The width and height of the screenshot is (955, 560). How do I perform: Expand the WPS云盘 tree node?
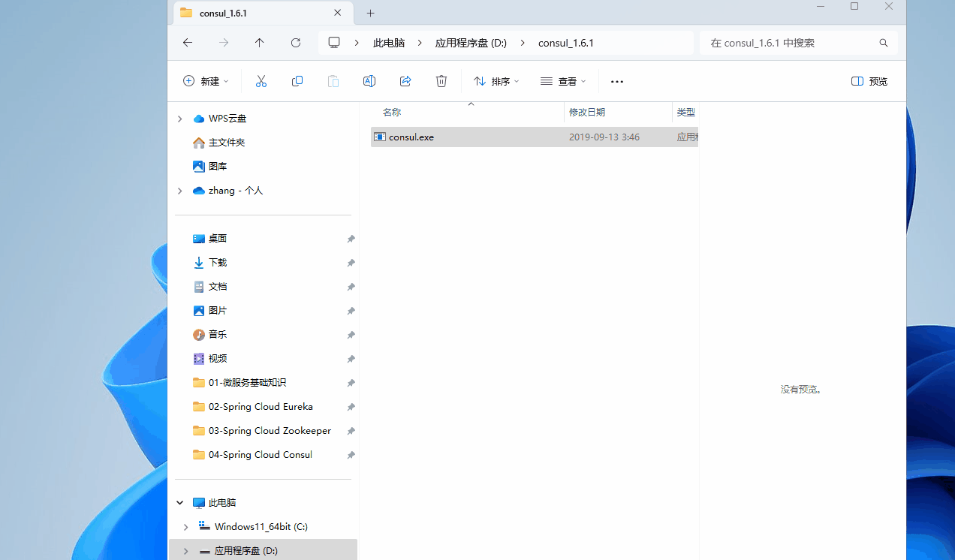pyautogui.click(x=179, y=119)
